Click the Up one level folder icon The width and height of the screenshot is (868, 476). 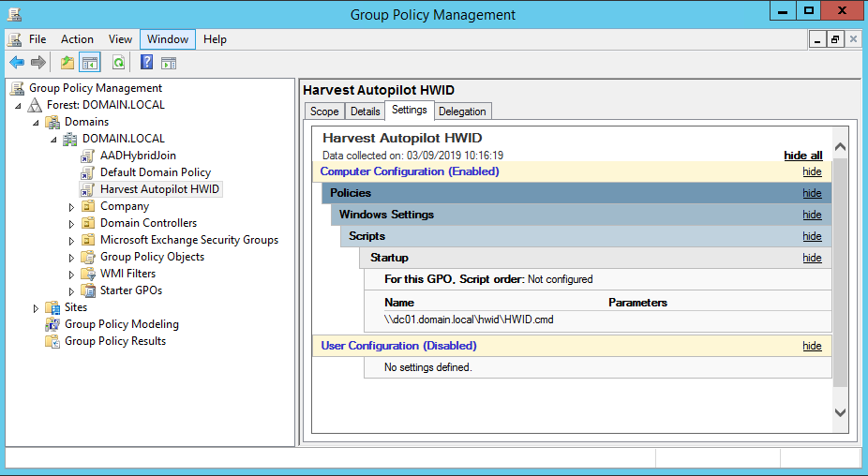(67, 63)
